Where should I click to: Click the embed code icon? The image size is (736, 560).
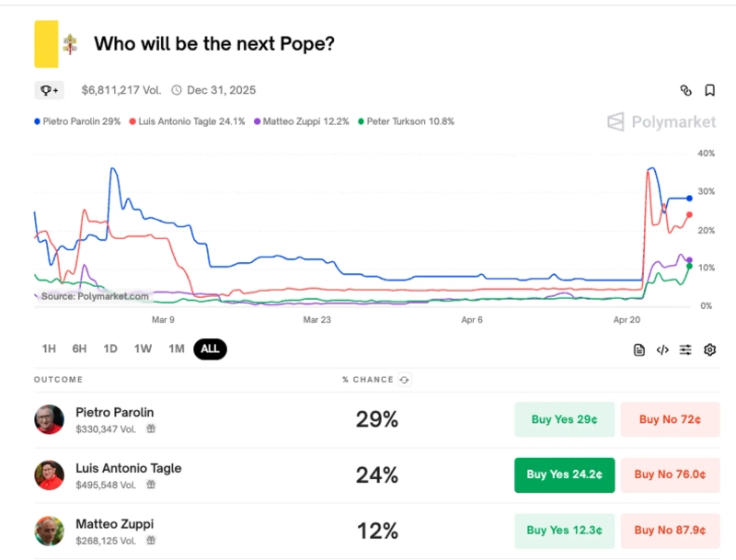point(662,349)
